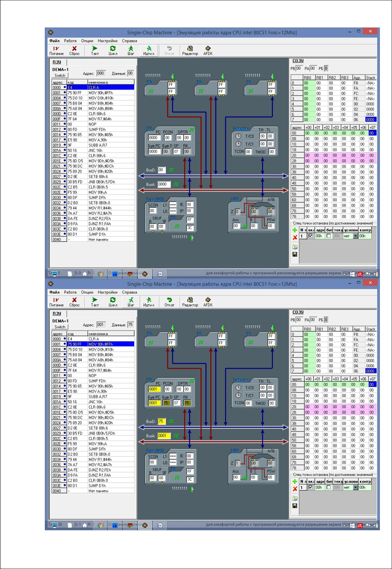Select row DJNZ R1,FAh in lower window
Image resolution: width=392 pixels, height=569 pixels.
pos(93,475)
